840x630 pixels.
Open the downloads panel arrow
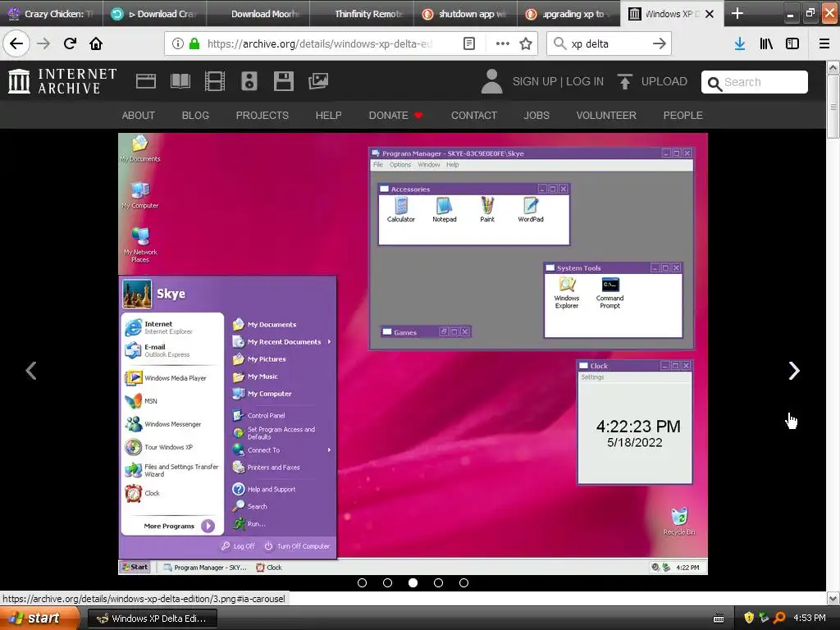tap(739, 43)
